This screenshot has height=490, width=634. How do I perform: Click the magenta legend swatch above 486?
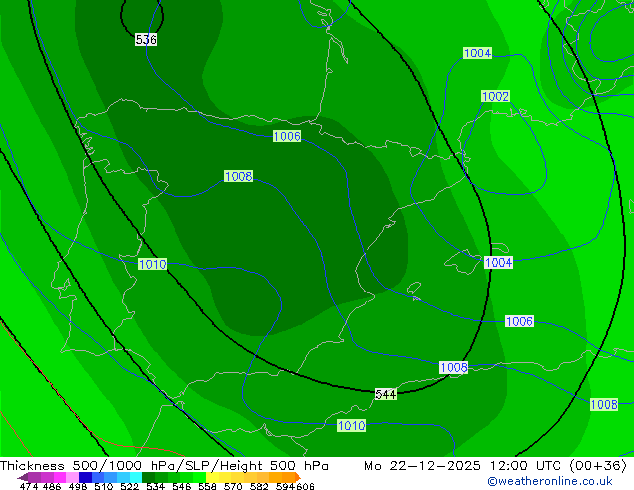[59, 477]
